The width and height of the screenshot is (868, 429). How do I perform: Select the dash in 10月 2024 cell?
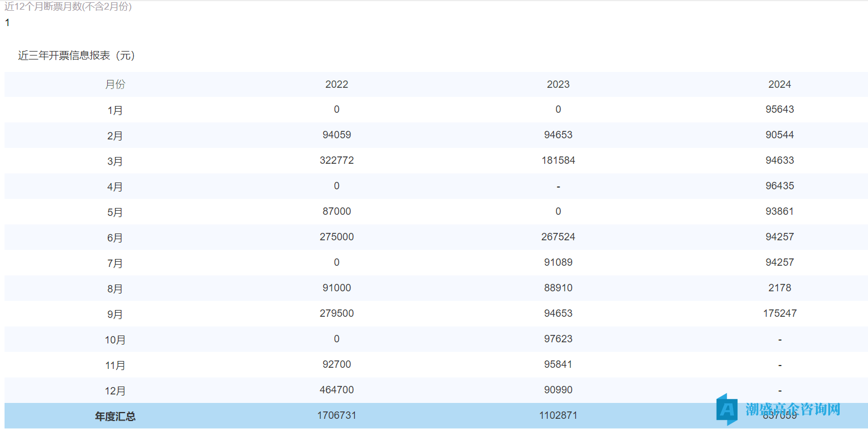(x=780, y=339)
